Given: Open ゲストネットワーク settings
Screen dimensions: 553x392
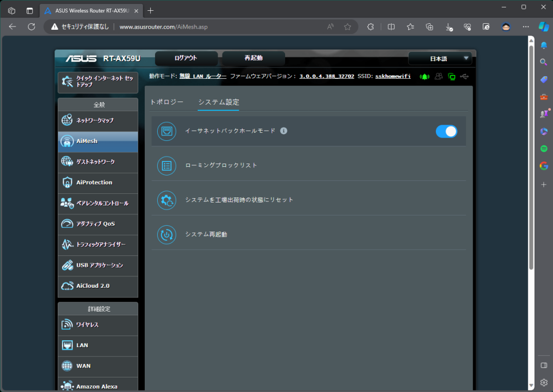Looking at the screenshot, I should click(x=98, y=162).
